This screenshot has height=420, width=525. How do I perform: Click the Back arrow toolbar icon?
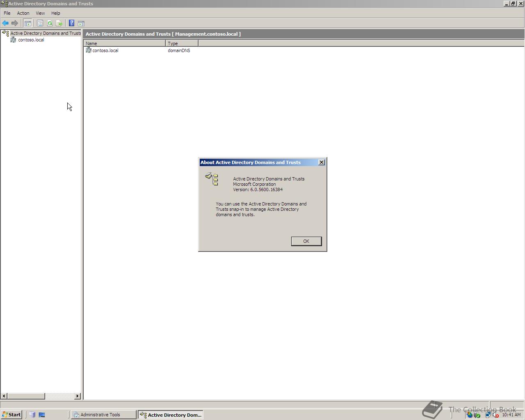[5, 23]
